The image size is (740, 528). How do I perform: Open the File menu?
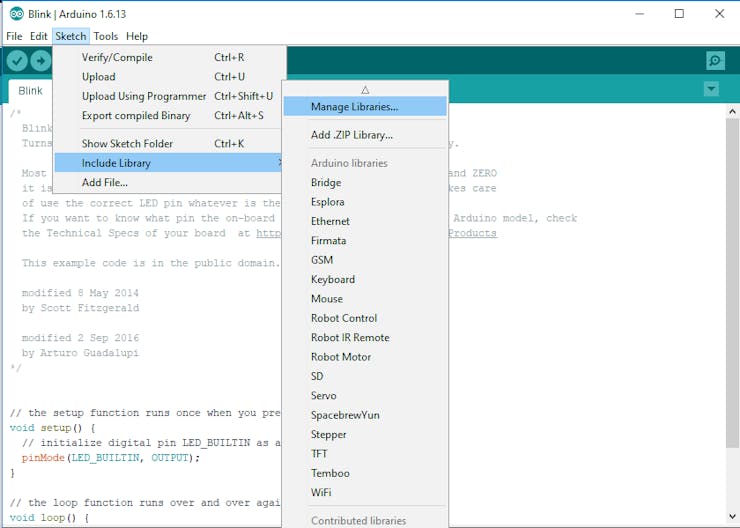pyautogui.click(x=14, y=36)
